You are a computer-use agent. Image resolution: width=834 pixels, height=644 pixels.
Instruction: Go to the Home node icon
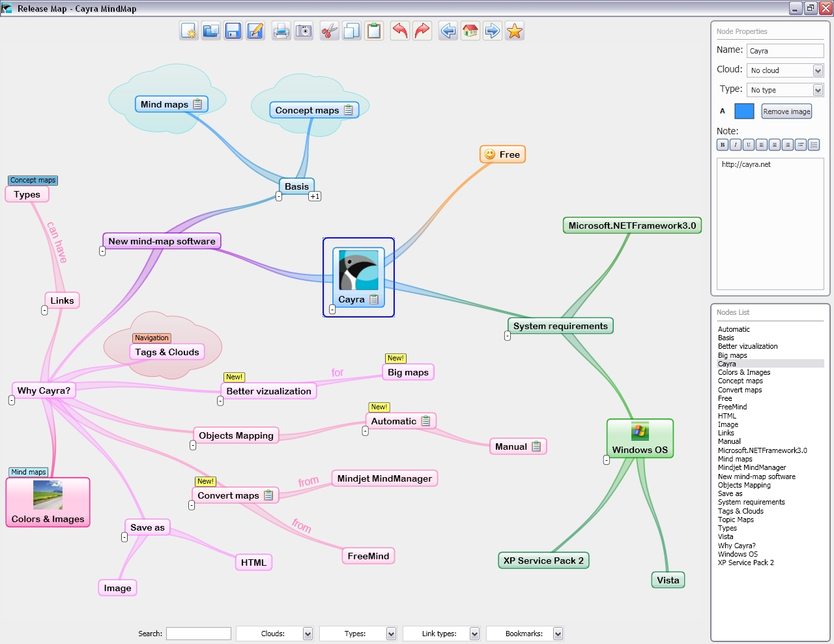click(470, 31)
